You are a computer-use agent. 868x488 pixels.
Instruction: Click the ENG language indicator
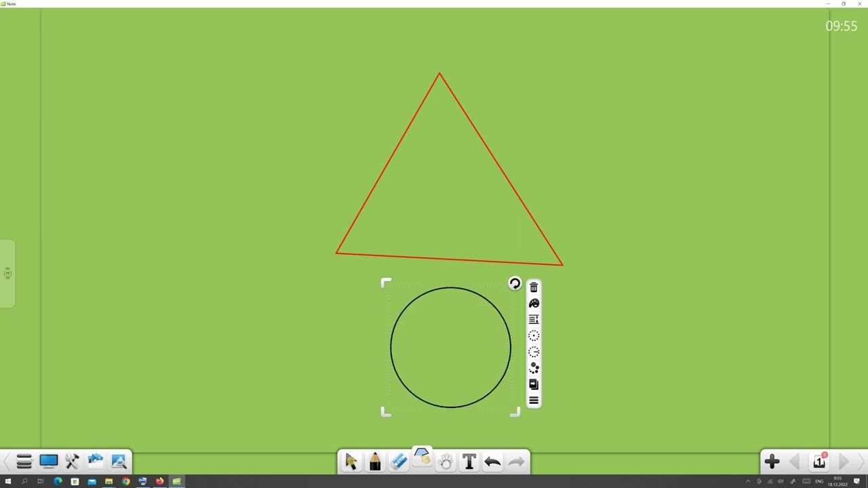pyautogui.click(x=818, y=481)
